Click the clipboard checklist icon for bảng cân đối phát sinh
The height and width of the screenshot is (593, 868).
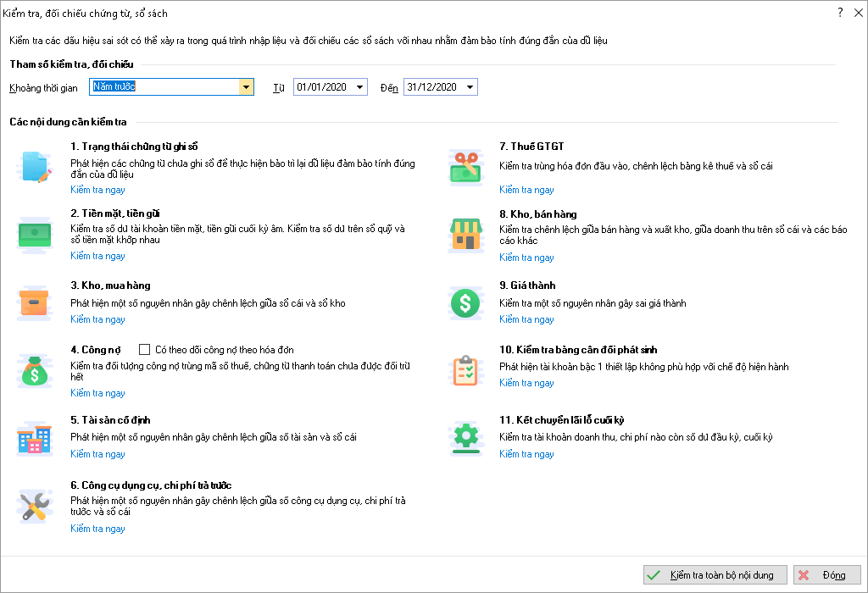coord(465,371)
